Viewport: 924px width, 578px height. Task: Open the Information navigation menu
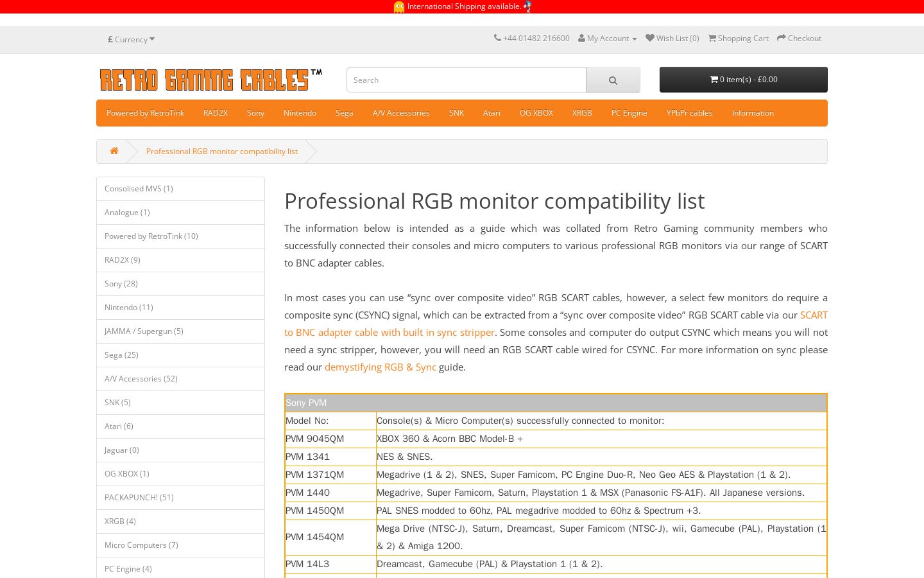click(x=753, y=113)
